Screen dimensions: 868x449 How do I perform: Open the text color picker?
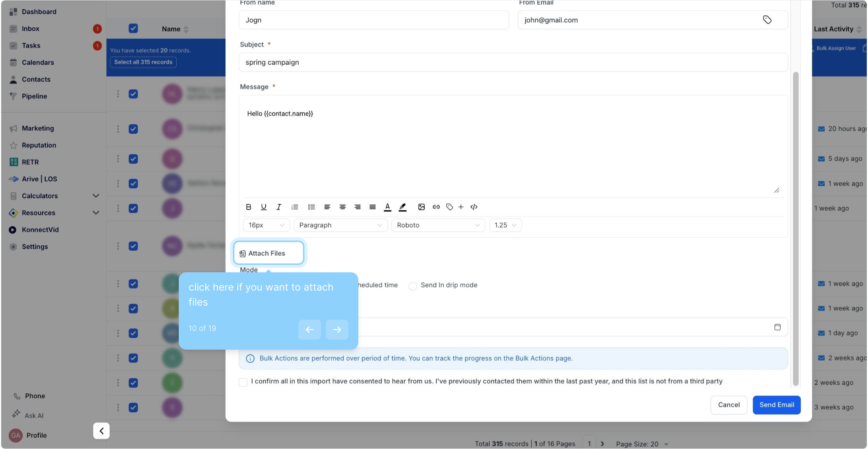tap(387, 207)
